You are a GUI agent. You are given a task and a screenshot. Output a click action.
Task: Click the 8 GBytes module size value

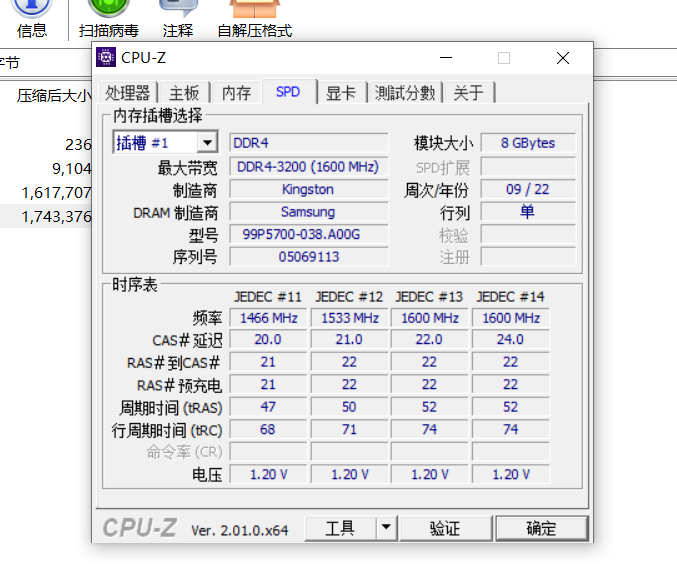528,143
